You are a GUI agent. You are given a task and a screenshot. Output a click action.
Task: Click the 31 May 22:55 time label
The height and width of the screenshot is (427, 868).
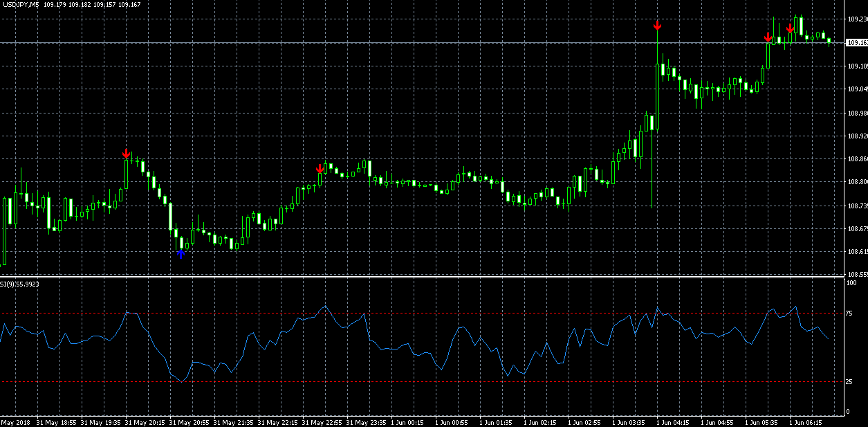(322, 421)
